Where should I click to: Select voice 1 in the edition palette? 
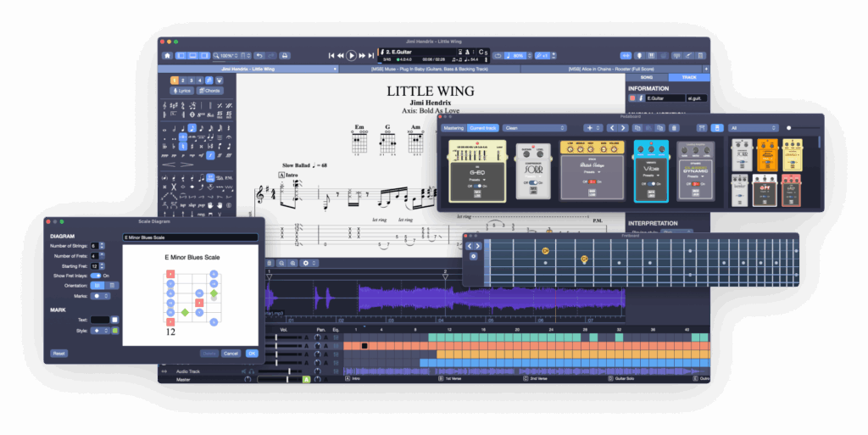tap(175, 81)
